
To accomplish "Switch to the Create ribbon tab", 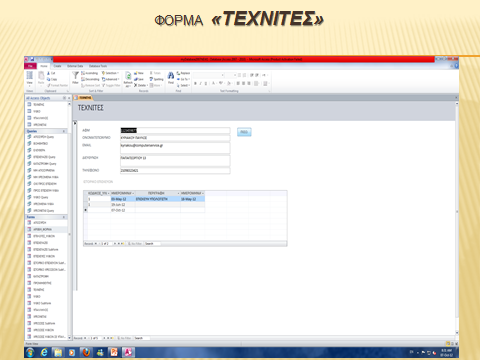I will (x=57, y=66).
